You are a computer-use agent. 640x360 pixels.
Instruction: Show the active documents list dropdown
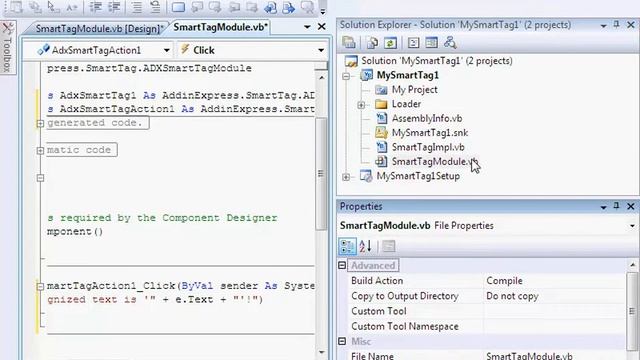pyautogui.click(x=307, y=27)
